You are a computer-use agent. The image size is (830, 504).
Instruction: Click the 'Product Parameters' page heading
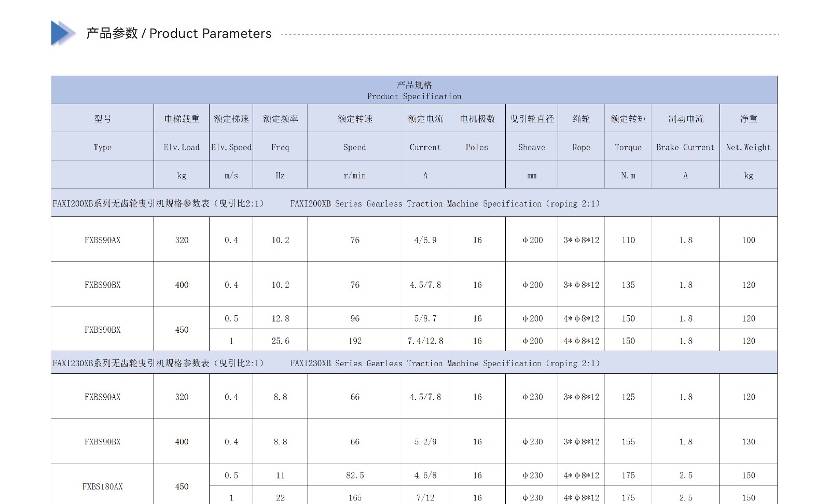click(178, 34)
